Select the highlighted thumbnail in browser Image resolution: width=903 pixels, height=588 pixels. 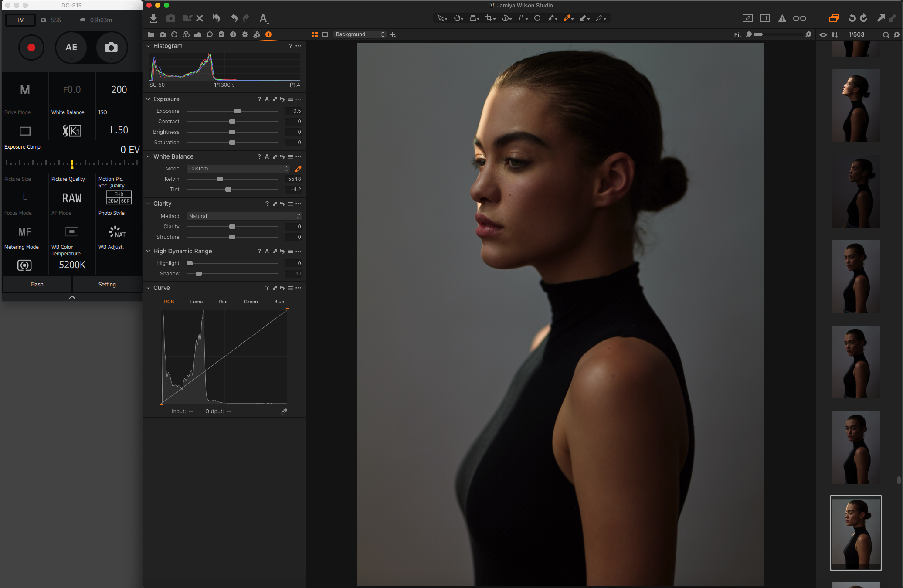(856, 533)
